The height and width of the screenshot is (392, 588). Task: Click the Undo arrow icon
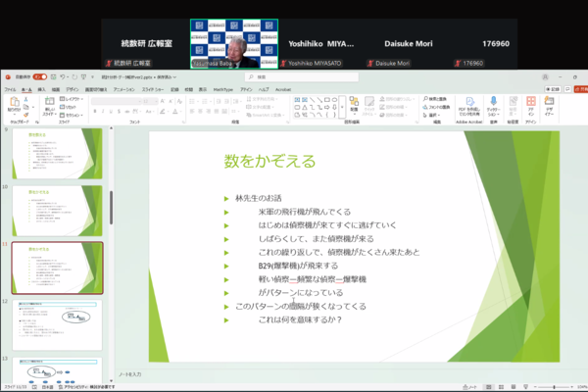[x=63, y=76]
